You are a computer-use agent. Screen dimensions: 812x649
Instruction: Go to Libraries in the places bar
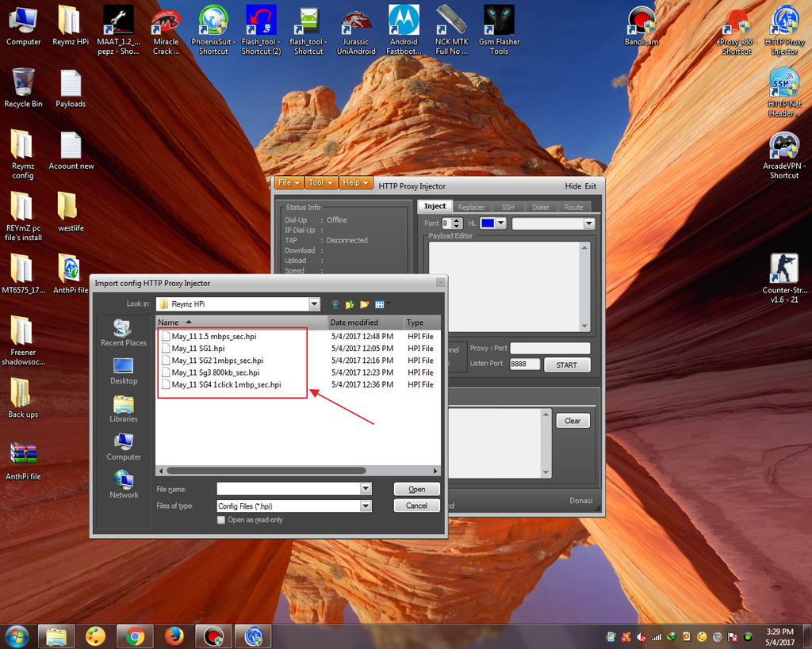pyautogui.click(x=124, y=409)
